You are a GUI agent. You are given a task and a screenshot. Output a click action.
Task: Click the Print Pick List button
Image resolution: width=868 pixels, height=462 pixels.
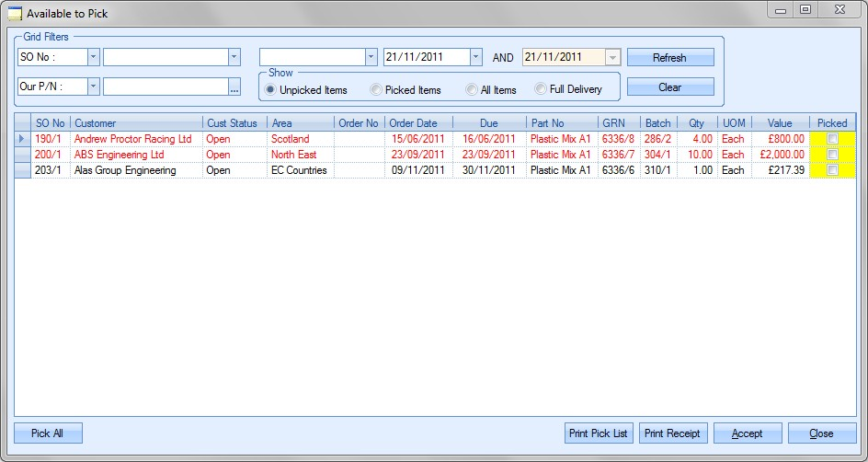598,433
